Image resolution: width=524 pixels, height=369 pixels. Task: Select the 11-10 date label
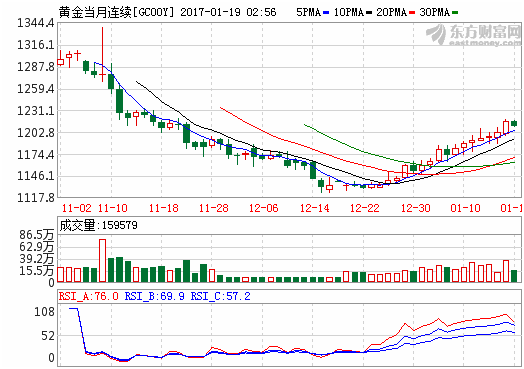coord(113,208)
